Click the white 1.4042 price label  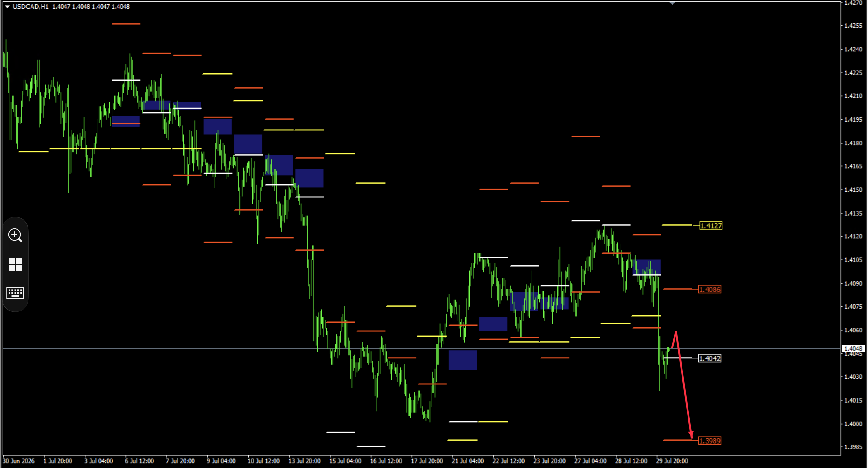(x=710, y=358)
